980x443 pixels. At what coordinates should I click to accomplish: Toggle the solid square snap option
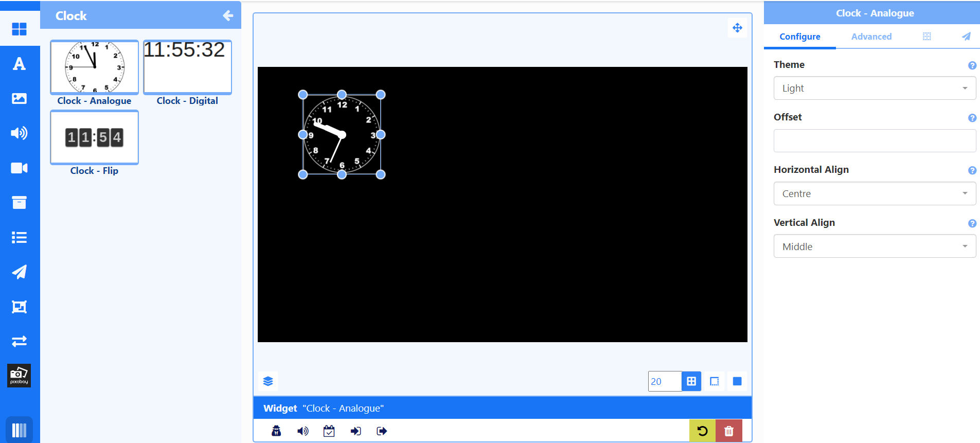[737, 381]
